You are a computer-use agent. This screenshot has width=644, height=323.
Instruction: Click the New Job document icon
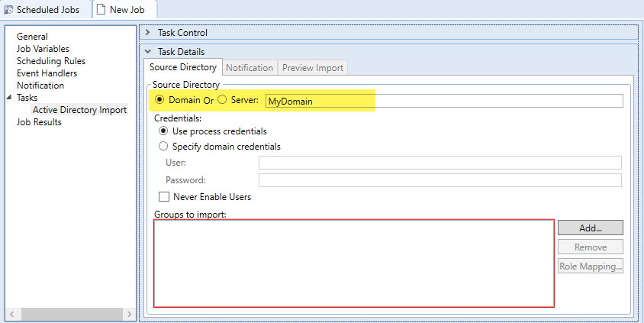pyautogui.click(x=101, y=9)
